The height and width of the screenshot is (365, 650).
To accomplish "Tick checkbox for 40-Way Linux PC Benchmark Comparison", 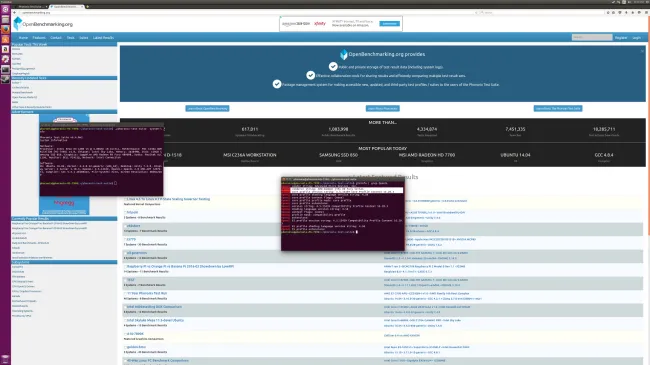I will [124, 360].
